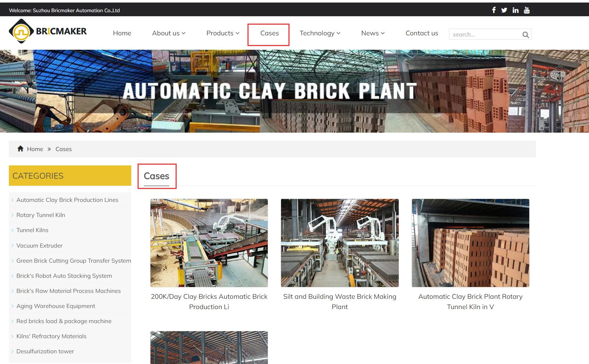Expand the Technology dropdown menu
The image size is (589, 364).
(x=320, y=33)
